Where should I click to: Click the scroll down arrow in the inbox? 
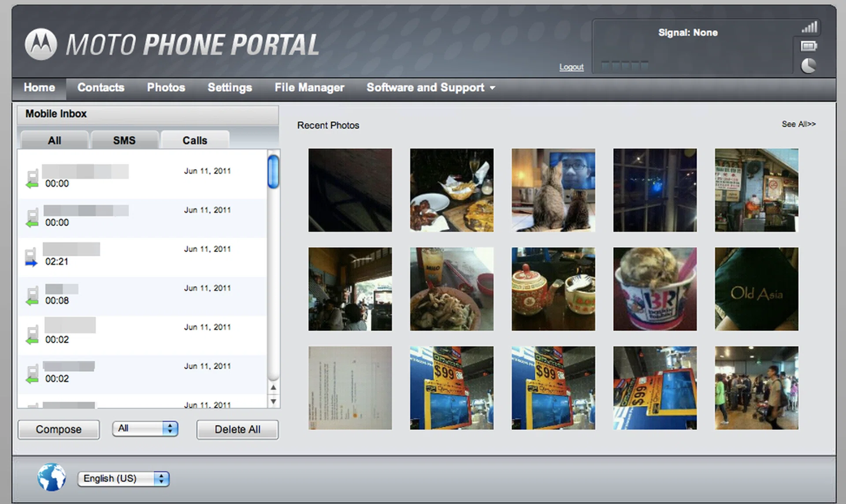[273, 401]
